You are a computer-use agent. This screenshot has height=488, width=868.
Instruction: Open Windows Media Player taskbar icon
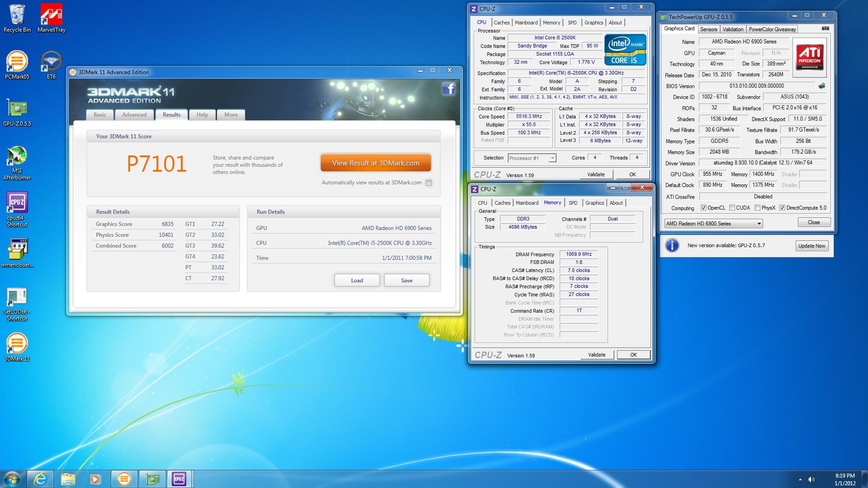click(95, 479)
